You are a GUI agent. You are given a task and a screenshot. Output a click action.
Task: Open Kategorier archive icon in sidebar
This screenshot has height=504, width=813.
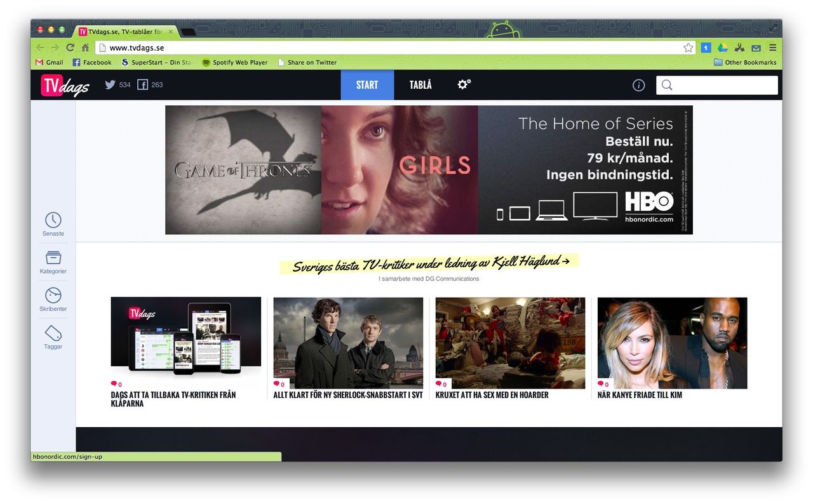pyautogui.click(x=53, y=258)
